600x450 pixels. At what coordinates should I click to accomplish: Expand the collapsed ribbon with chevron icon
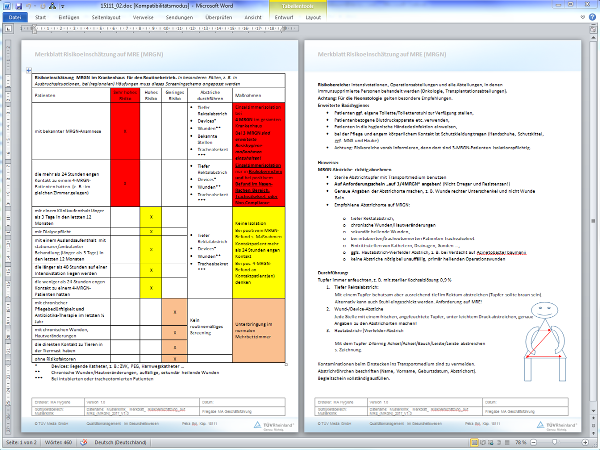[x=581, y=18]
